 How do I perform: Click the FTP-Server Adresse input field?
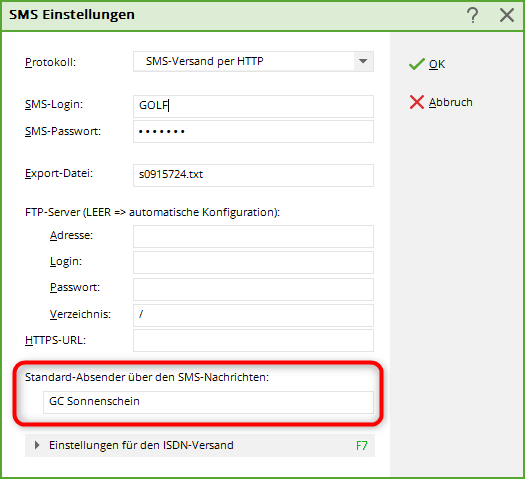(253, 236)
